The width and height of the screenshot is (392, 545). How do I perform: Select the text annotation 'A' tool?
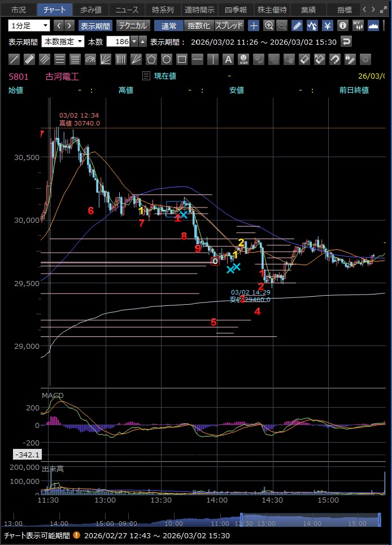228,59
